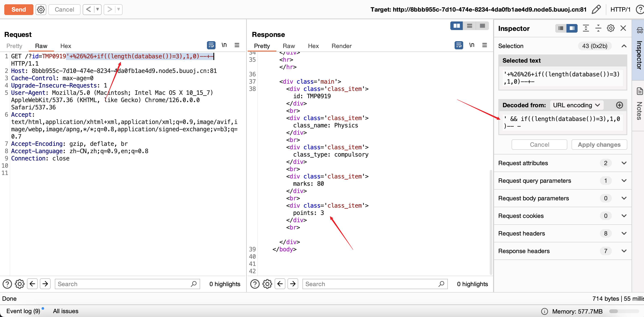
Task: Open the Request panel hamburger menu
Action: 237,45
